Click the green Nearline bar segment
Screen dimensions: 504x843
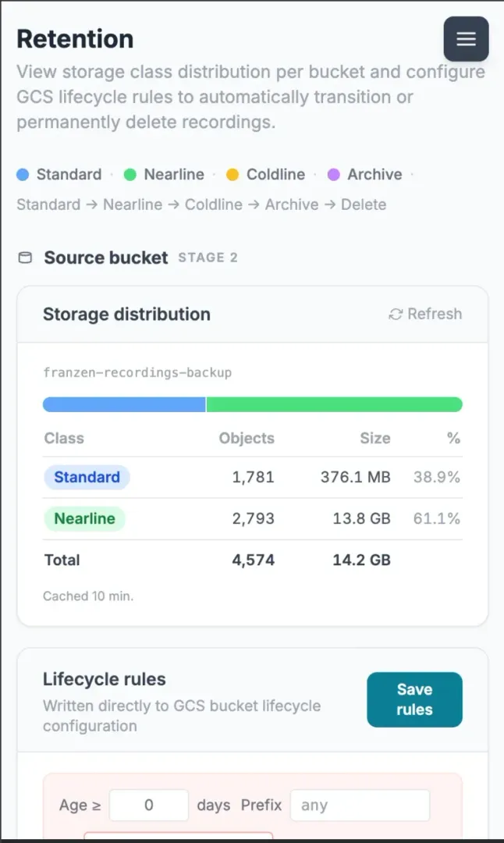pyautogui.click(x=334, y=404)
